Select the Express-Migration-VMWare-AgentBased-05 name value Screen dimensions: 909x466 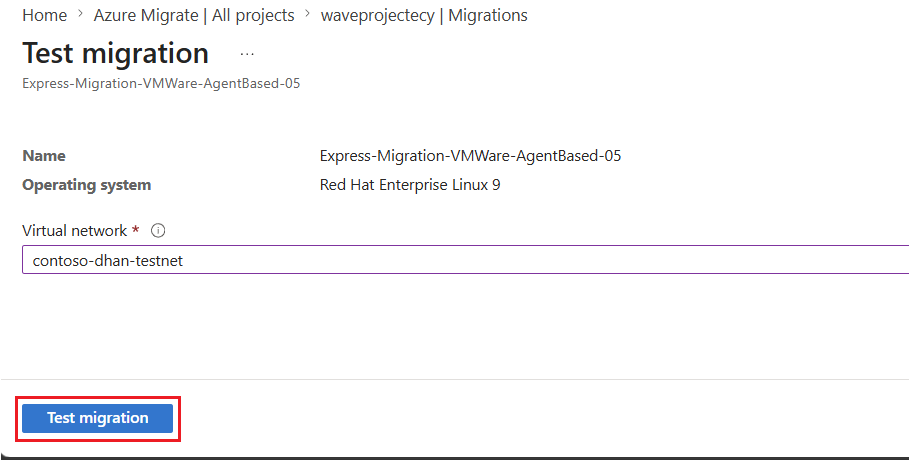point(471,156)
